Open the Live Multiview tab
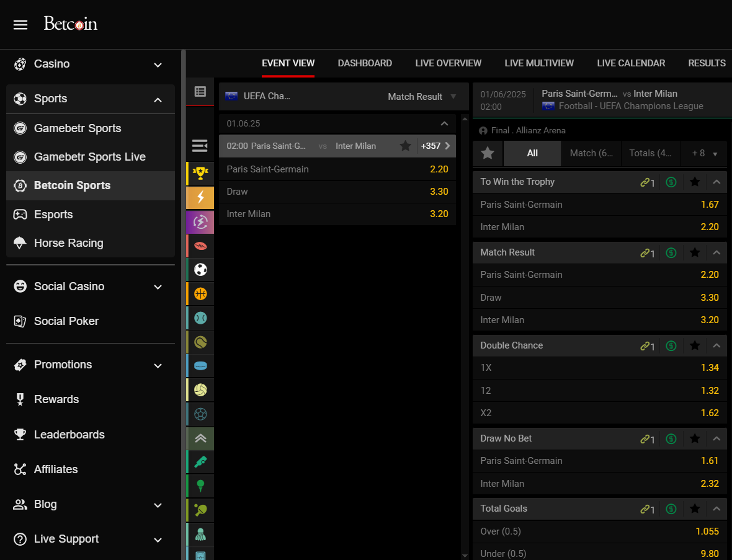This screenshot has width=732, height=560. 538,63
